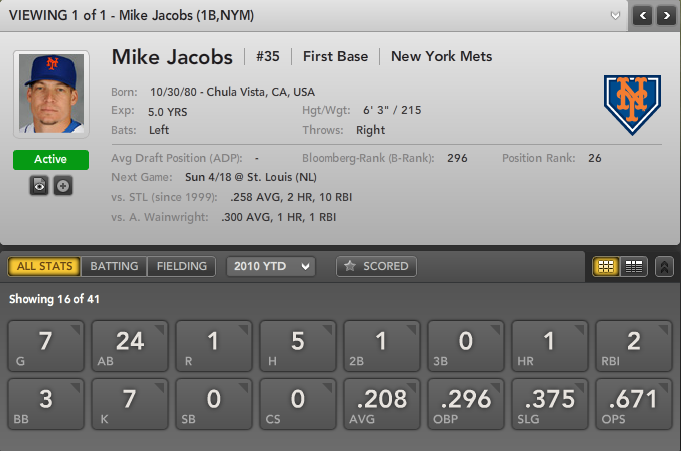Click the OPS stat tile
Image resolution: width=681 pixels, height=451 pixels.
click(x=632, y=406)
